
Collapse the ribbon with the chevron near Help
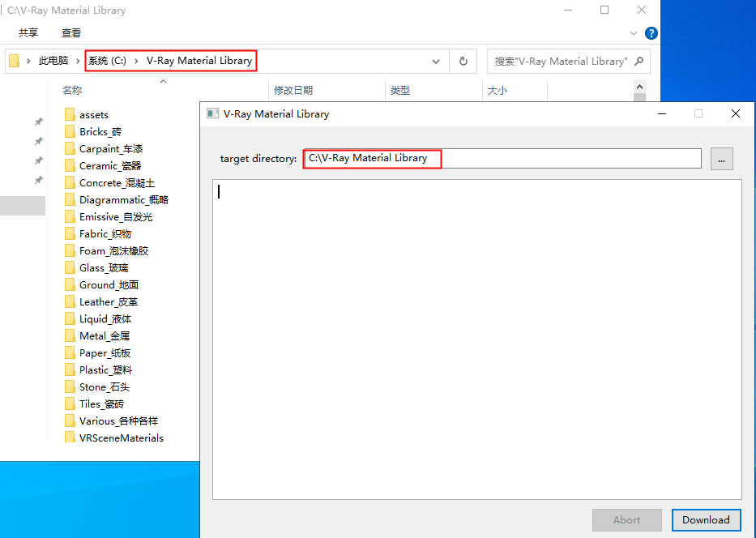[634, 33]
